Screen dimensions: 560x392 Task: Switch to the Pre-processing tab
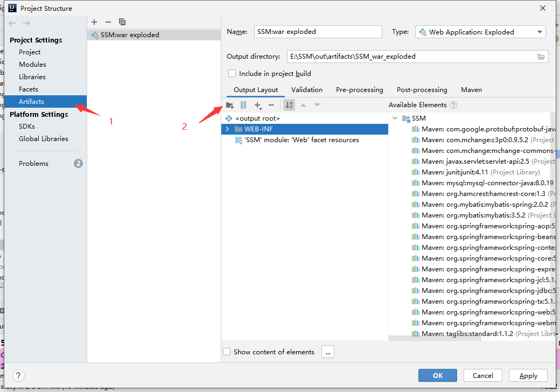(359, 89)
